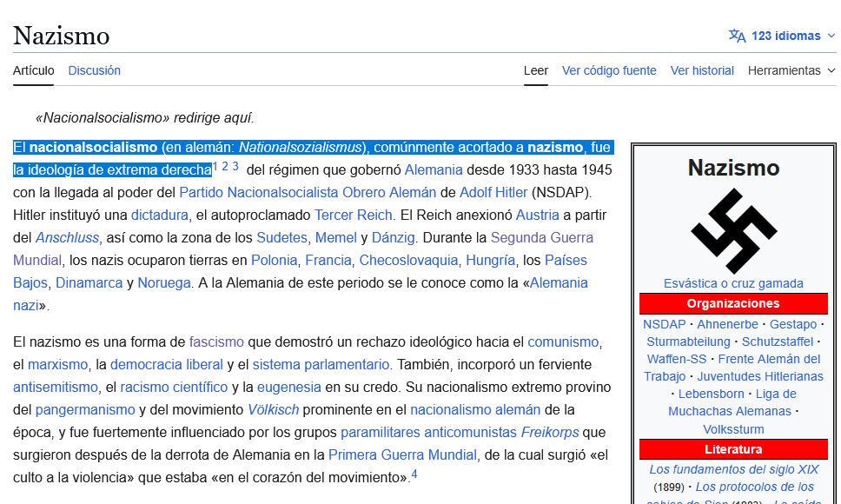Image resolution: width=841 pixels, height=504 pixels.
Task: Select the Leer tab
Action: [536, 70]
